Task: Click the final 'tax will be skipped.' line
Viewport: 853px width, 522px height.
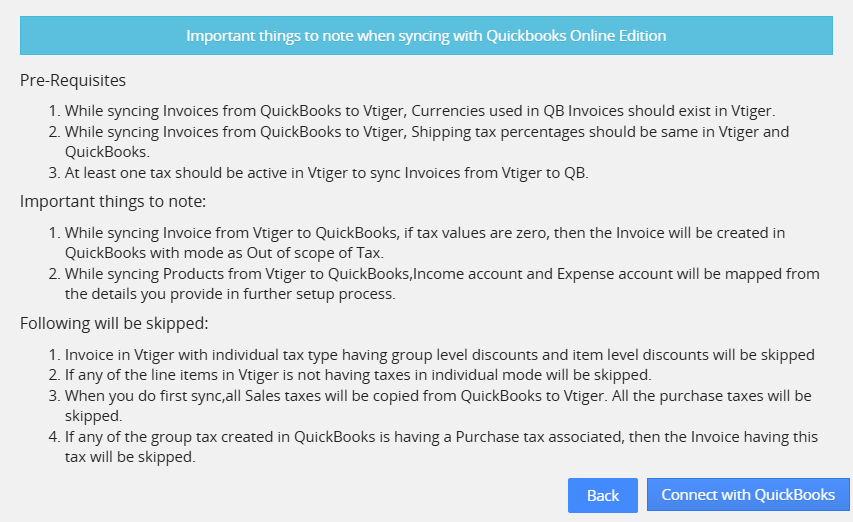Action: [x=130, y=457]
